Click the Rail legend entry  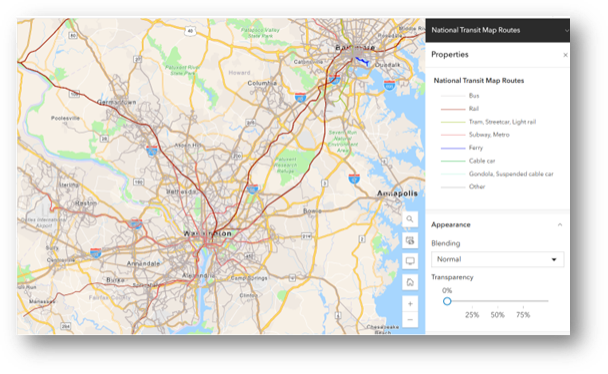click(x=473, y=109)
